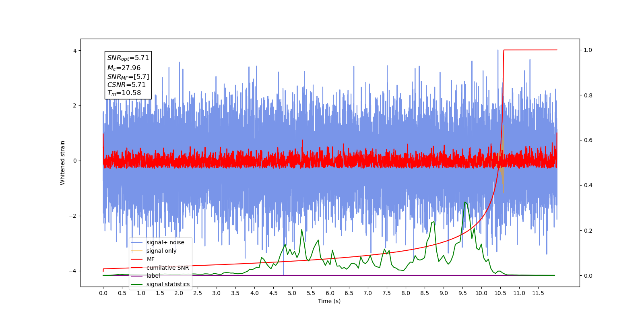This screenshot has height=322, width=644.
Task: Click the left axis tick label −2
Action: coord(73,216)
